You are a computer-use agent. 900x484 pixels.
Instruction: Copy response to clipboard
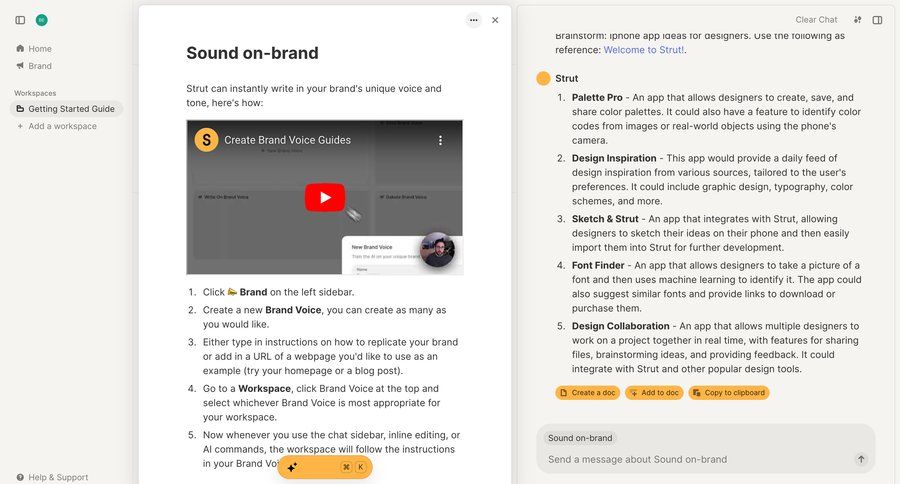729,393
